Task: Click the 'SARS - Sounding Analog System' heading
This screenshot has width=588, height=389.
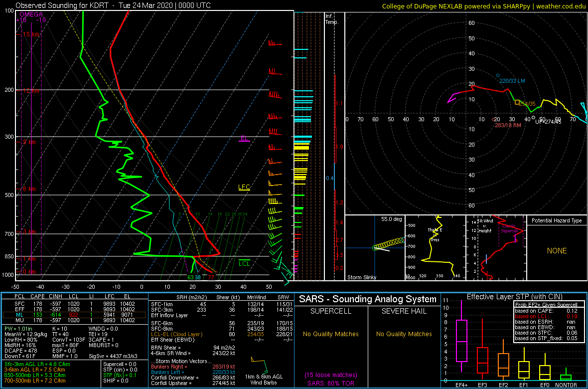Action: (368, 299)
